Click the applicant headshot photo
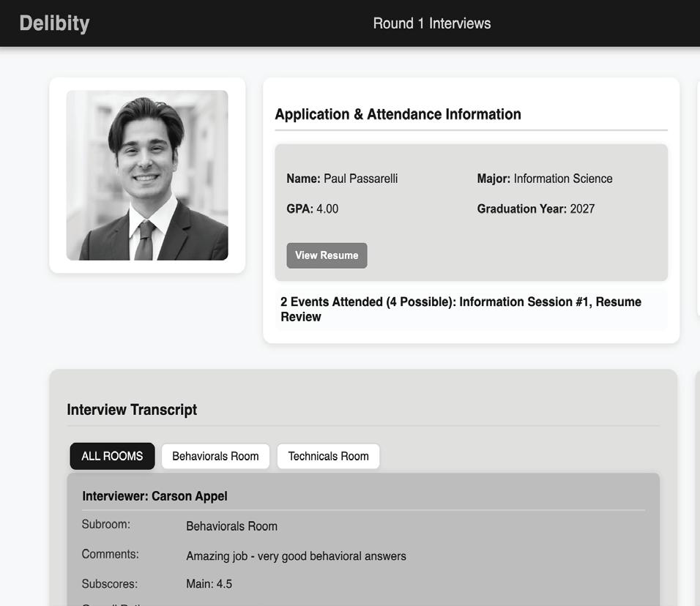The width and height of the screenshot is (700, 606). pyautogui.click(x=147, y=176)
